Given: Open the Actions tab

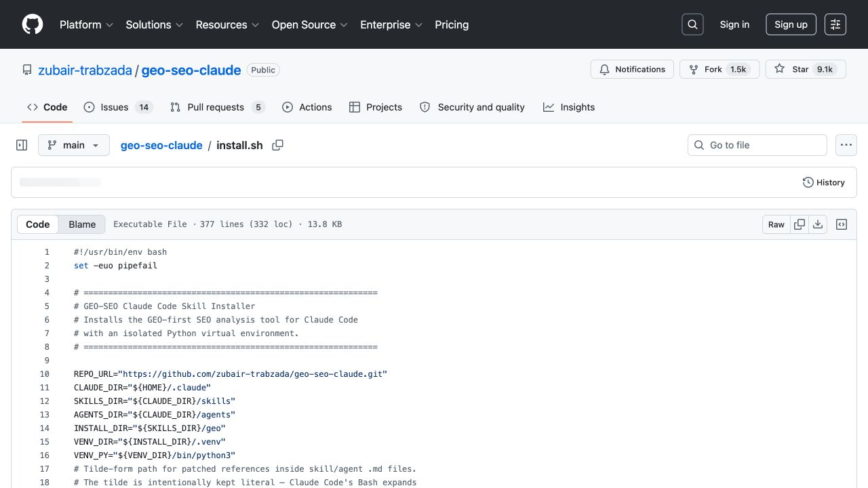Looking at the screenshot, I should (307, 107).
